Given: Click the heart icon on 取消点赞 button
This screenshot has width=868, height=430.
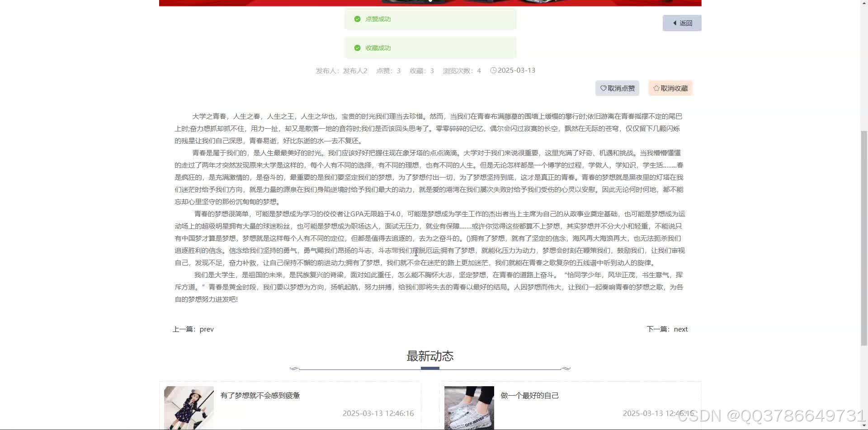Looking at the screenshot, I should (x=603, y=88).
